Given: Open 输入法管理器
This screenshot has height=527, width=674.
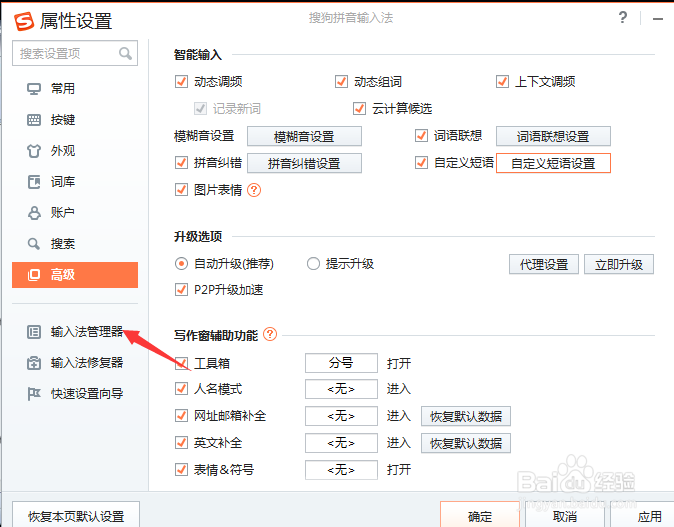Looking at the screenshot, I should [75, 332].
